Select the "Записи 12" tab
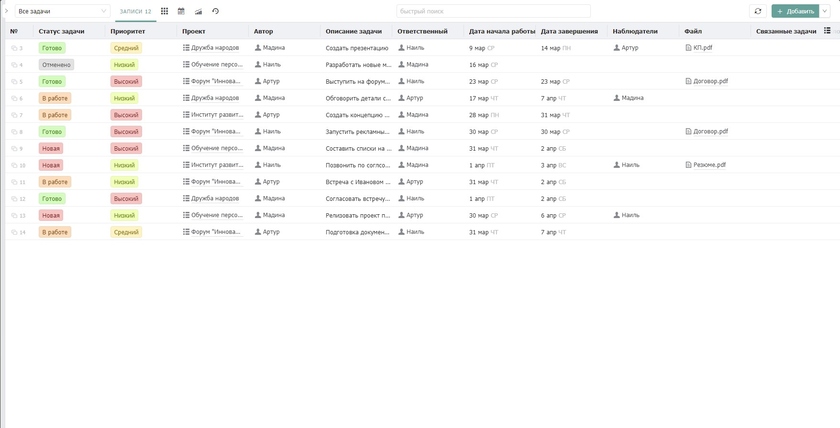Image resolution: width=840 pixels, height=428 pixels. pyautogui.click(x=135, y=11)
